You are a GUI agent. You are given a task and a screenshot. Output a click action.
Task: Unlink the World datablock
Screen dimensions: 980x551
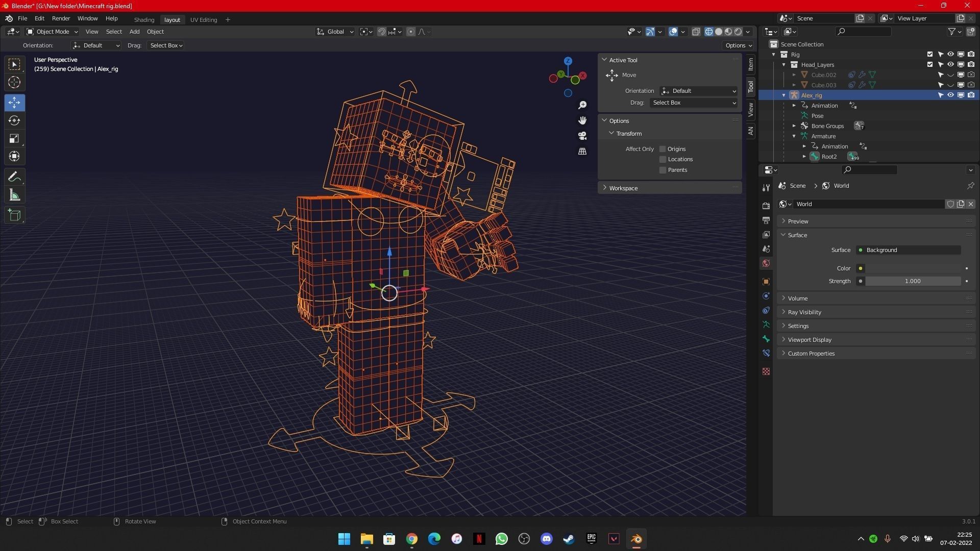coord(971,204)
